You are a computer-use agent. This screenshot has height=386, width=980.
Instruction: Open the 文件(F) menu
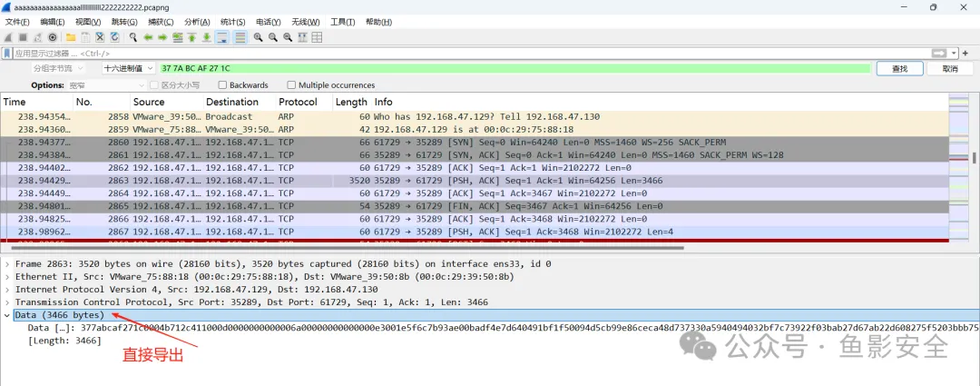(17, 22)
